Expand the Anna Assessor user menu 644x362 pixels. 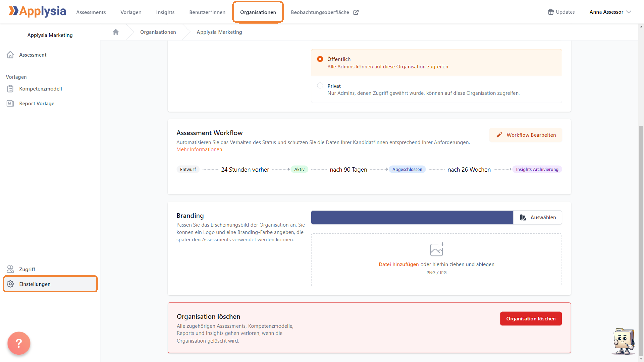(x=610, y=12)
